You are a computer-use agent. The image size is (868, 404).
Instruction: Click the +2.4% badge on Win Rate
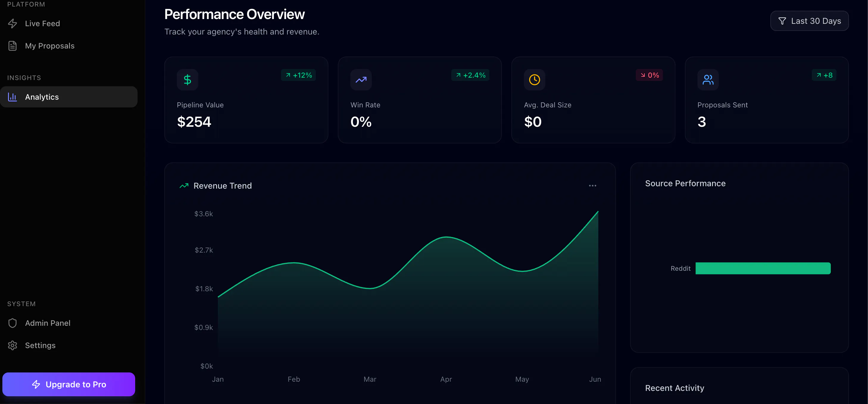[x=470, y=75]
